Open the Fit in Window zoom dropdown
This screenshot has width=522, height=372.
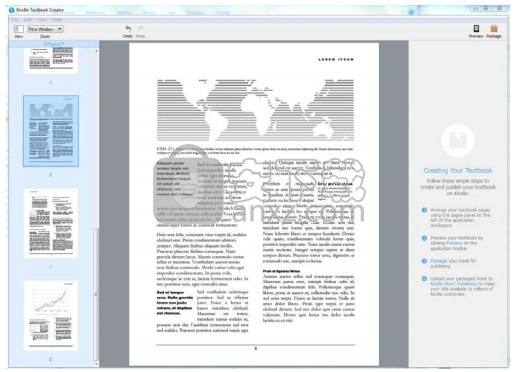(x=45, y=29)
